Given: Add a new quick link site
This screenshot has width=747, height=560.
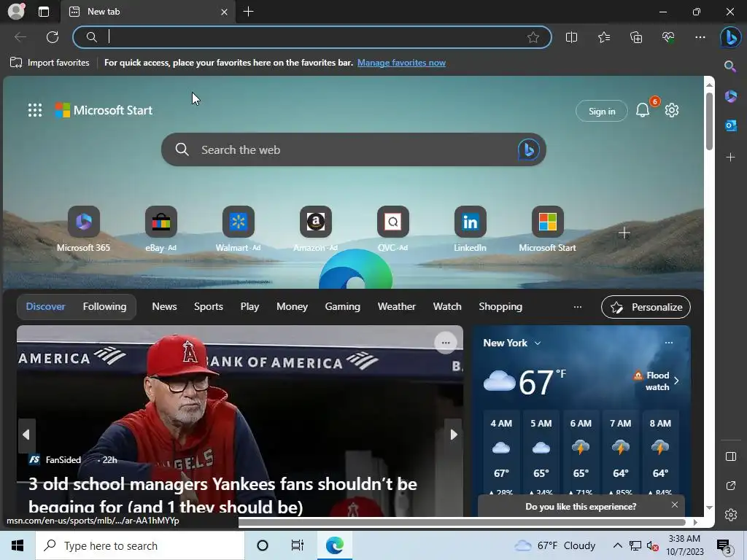Looking at the screenshot, I should [624, 233].
